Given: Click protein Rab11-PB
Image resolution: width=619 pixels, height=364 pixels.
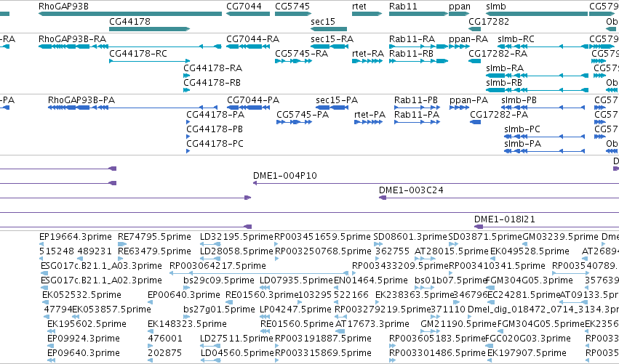Looking at the screenshot, I should pyautogui.click(x=416, y=100).
